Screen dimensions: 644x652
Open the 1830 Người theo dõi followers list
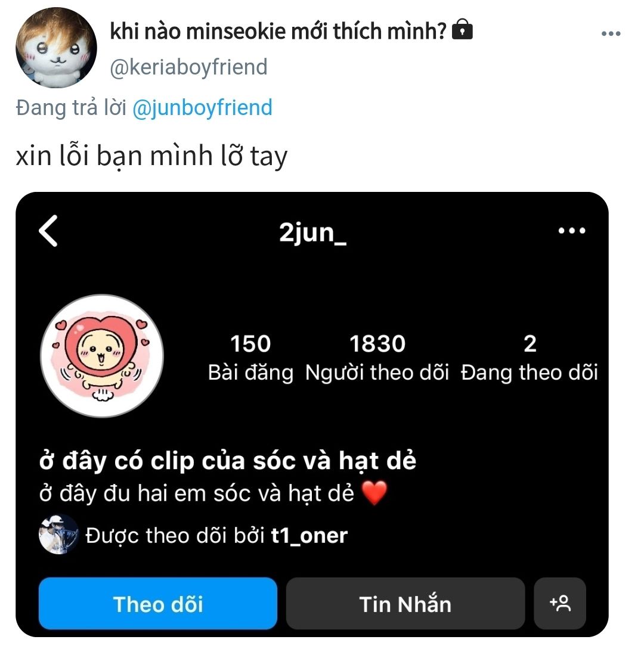(x=377, y=357)
